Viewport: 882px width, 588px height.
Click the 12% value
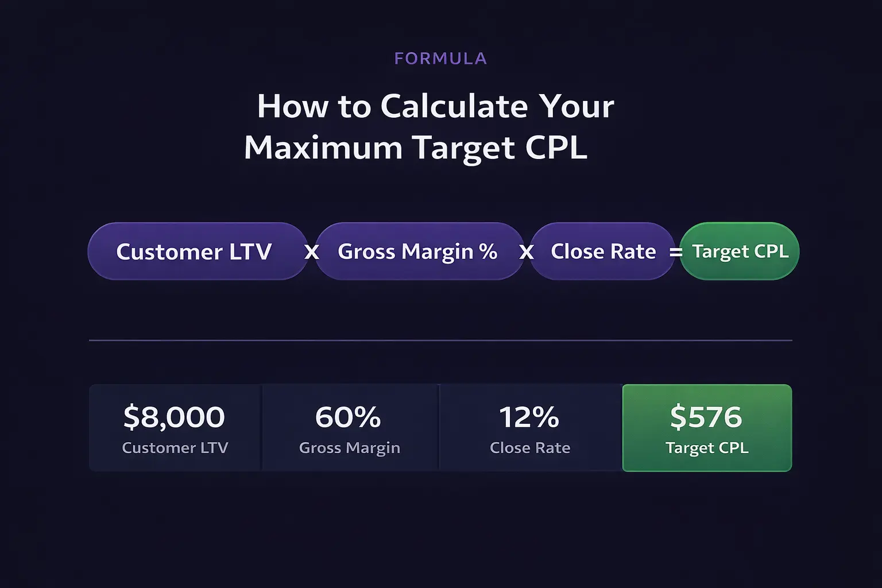[529, 417]
